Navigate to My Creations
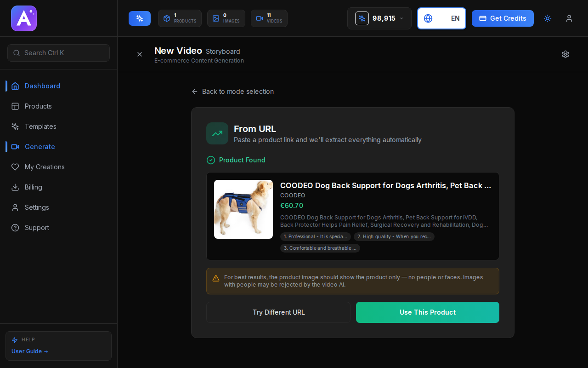 point(45,167)
